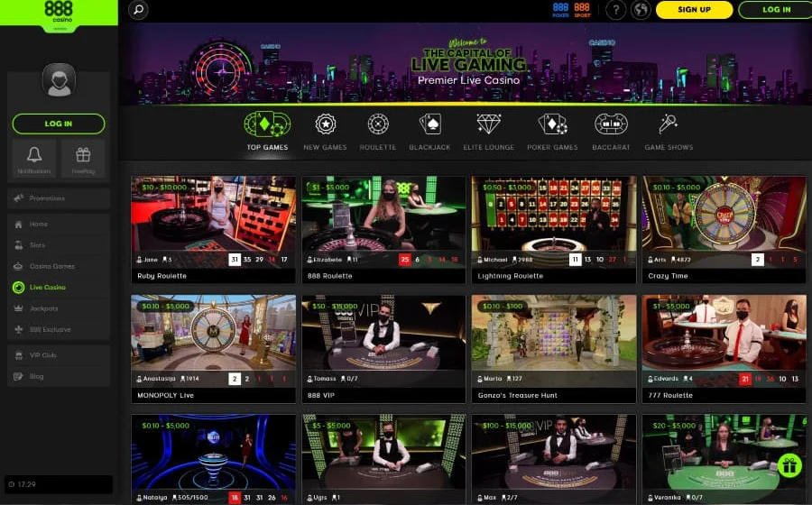Open VIP Club in the sidebar
The height and width of the screenshot is (505, 812).
(59, 355)
